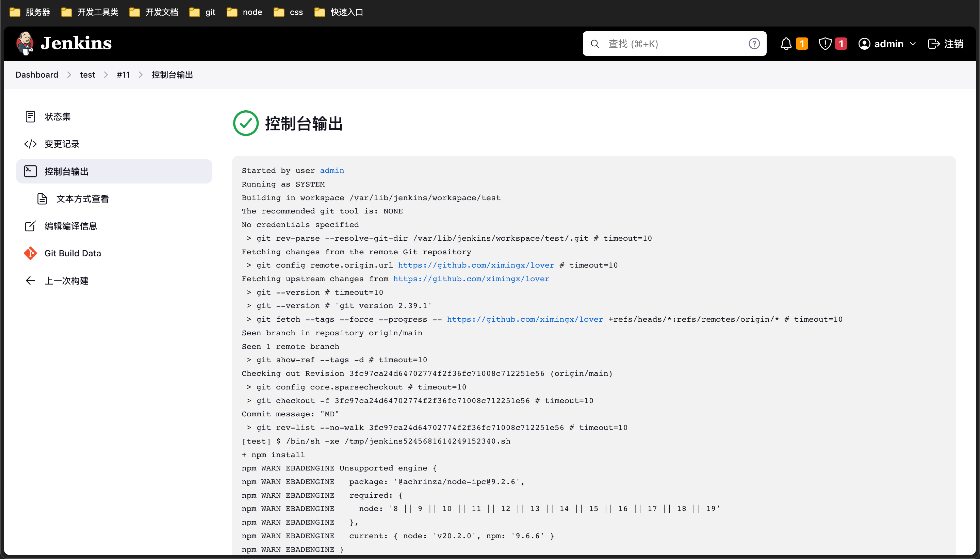Click the 'No credentials specified' line
Viewport: 980px width, 559px height.
coord(300,225)
